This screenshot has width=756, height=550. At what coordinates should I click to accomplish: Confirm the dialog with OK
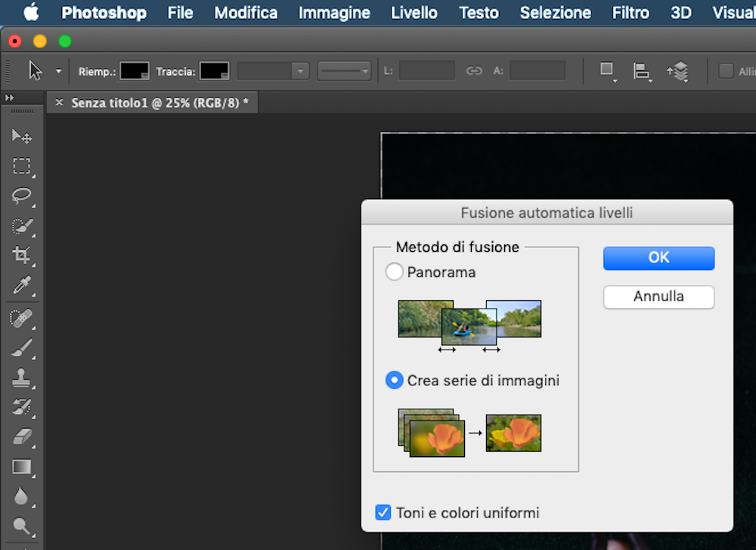click(658, 258)
